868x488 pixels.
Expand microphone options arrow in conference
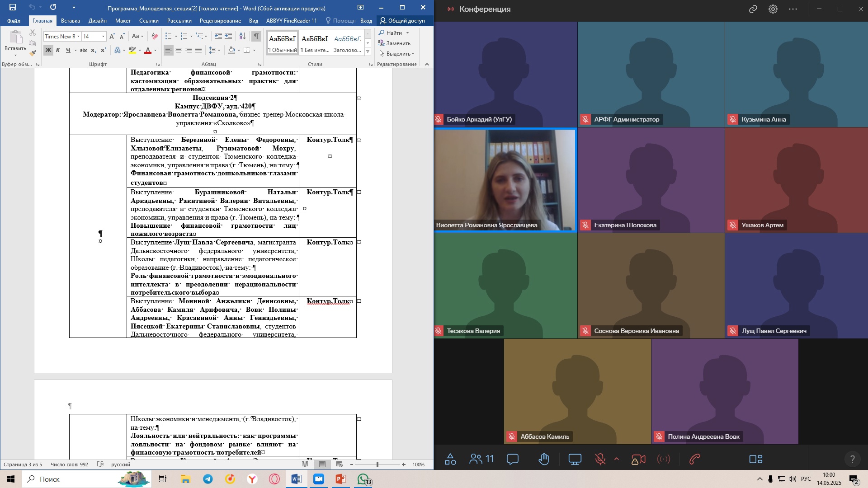617,459
